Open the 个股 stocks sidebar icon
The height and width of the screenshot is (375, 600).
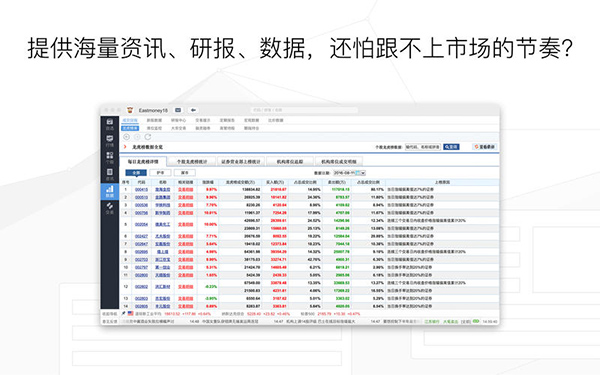[110, 157]
